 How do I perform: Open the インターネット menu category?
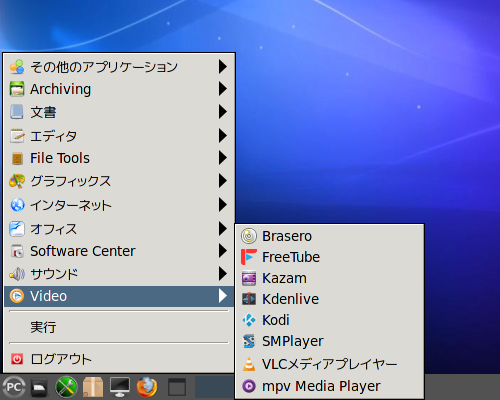click(119, 205)
